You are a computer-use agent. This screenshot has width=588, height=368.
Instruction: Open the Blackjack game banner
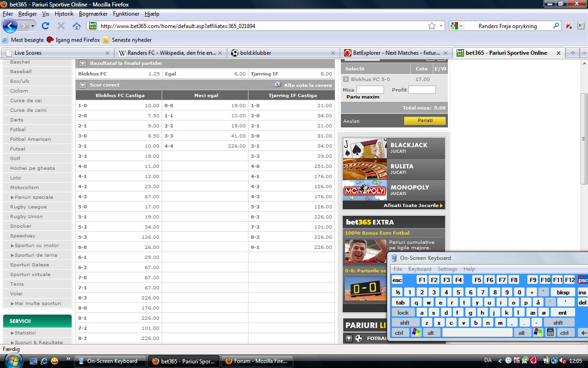394,148
